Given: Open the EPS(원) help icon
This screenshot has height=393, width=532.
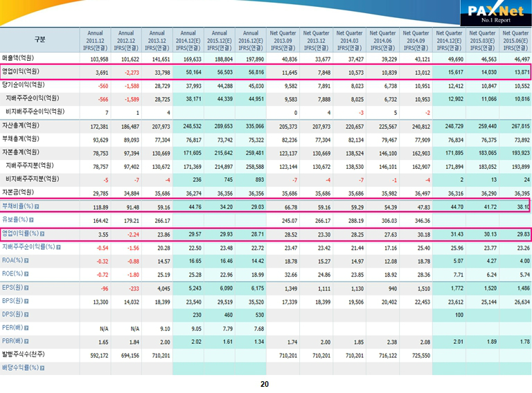Looking at the screenshot, I should pyautogui.click(x=26, y=286).
